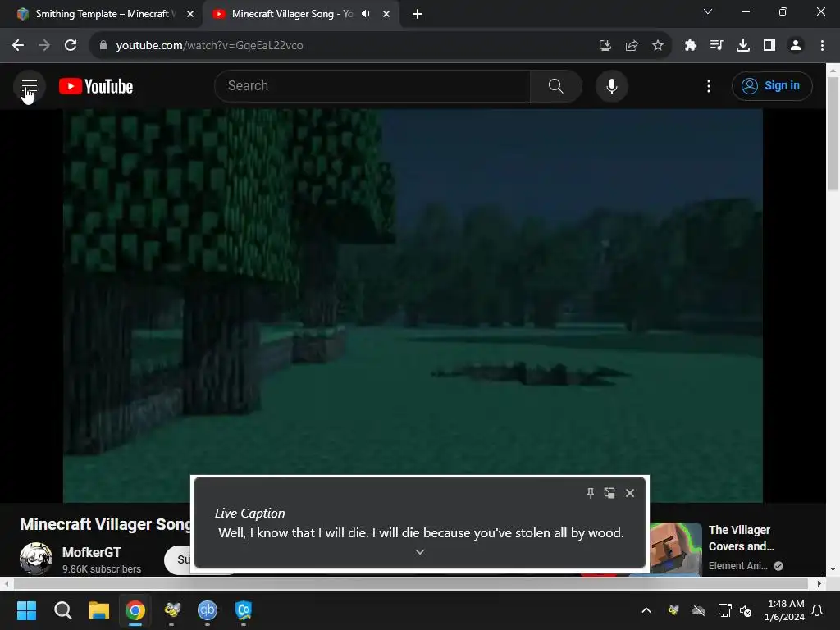Image resolution: width=840 pixels, height=630 pixels.
Task: Click the horizontal page scrollbar
Action: tap(411, 583)
